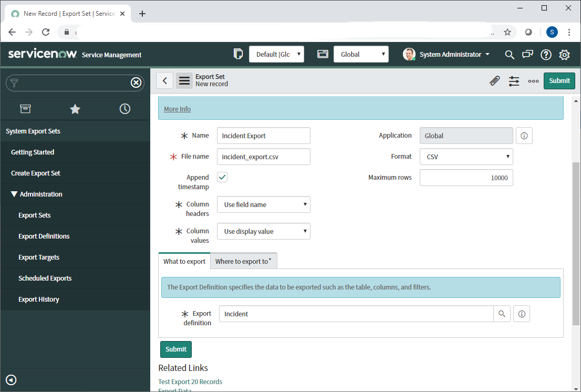The image size is (581, 392).
Task: Open the Favorites star tab in navigator
Action: [x=75, y=109]
